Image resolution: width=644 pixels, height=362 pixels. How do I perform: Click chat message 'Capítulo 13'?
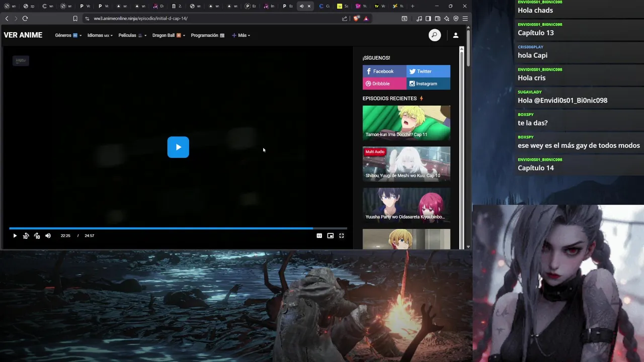536,33
